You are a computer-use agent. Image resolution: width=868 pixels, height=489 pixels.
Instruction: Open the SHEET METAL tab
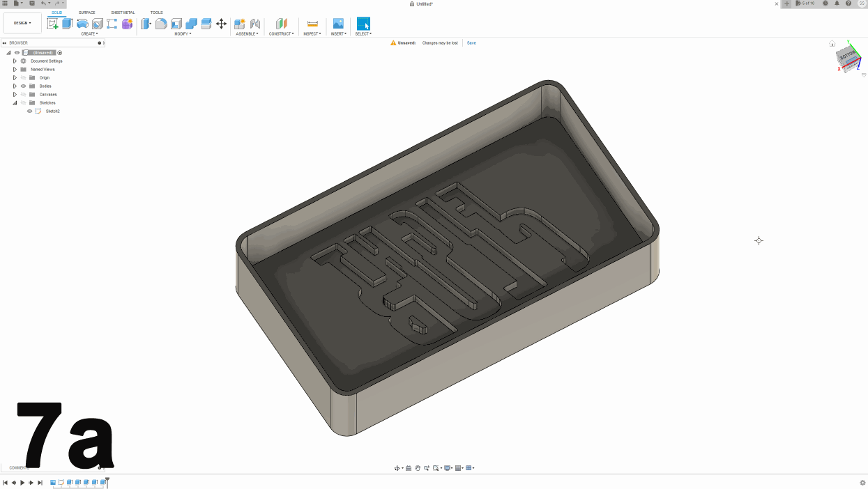pyautogui.click(x=123, y=12)
